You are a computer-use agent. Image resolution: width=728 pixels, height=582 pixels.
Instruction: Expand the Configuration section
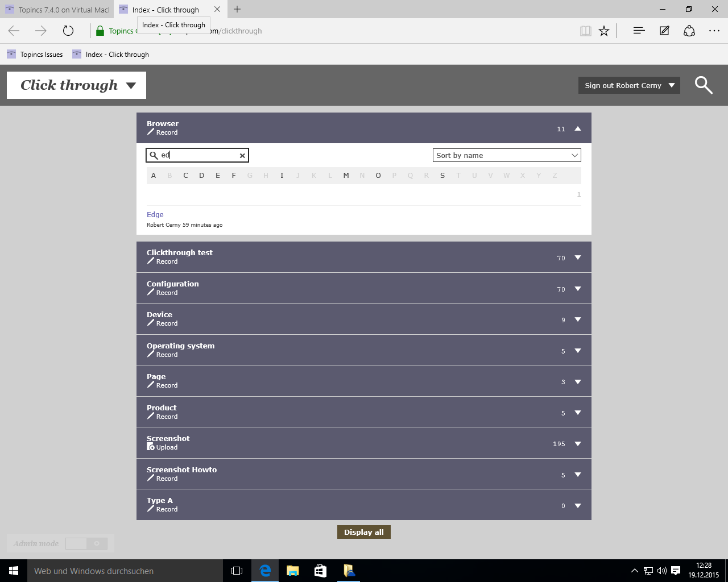pyautogui.click(x=578, y=289)
